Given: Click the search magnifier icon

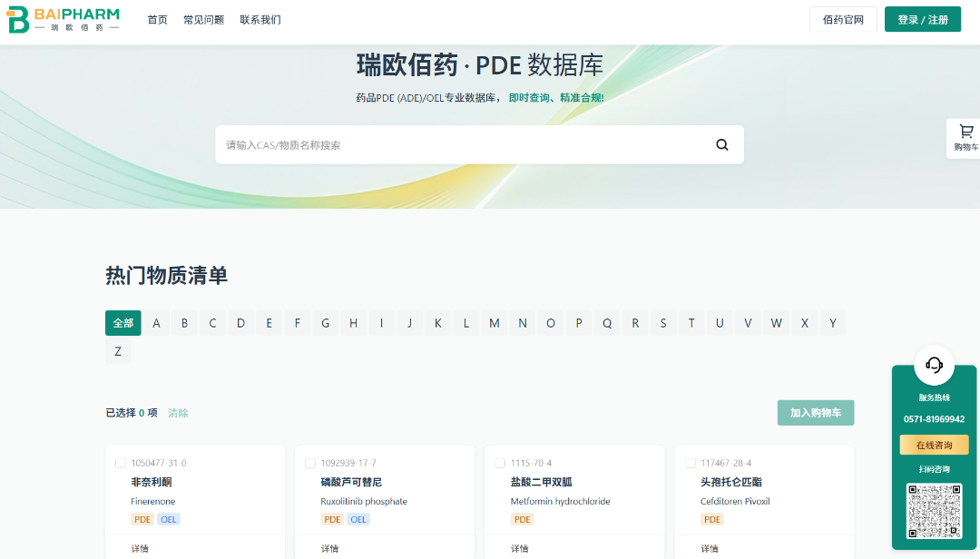Looking at the screenshot, I should 722,145.
